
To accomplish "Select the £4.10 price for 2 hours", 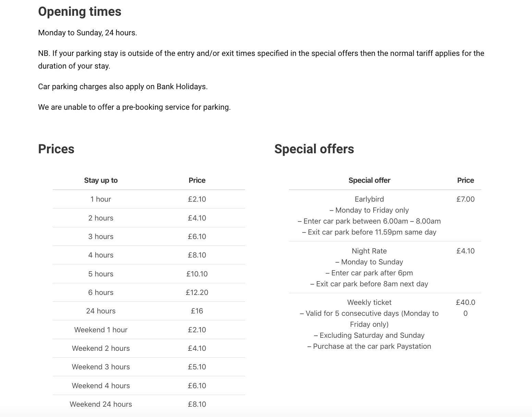I will (x=197, y=218).
